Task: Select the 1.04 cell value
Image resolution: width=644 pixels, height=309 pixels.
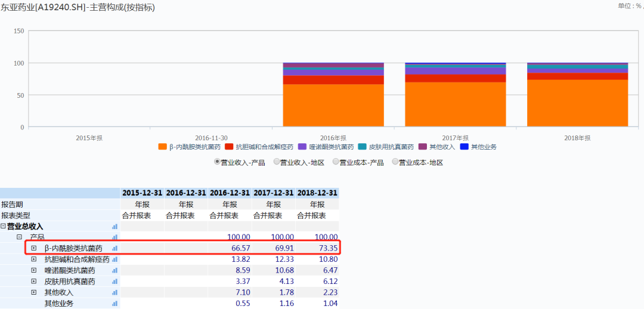Action: pyautogui.click(x=329, y=304)
